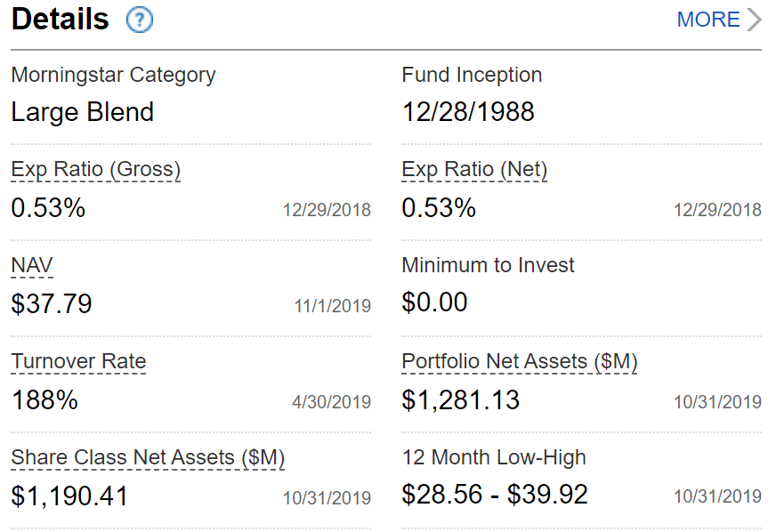Click the Minimum to Invest label
This screenshot has height=532, width=776.
[488, 265]
